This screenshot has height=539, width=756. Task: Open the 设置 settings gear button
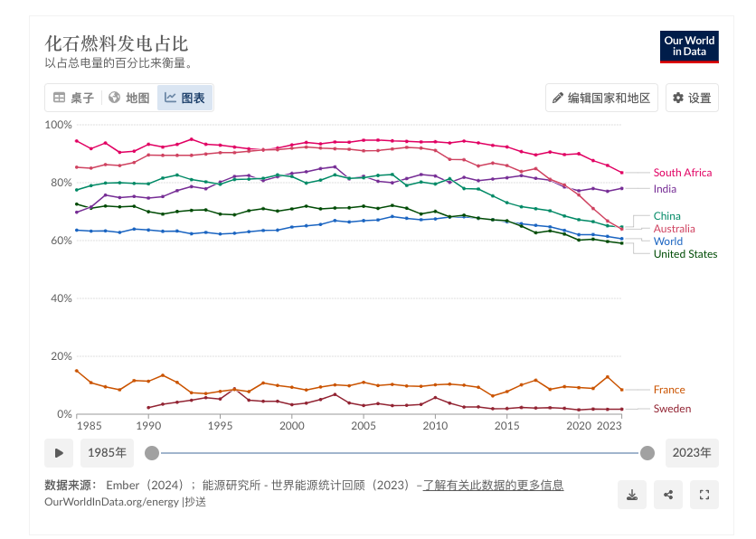click(692, 98)
